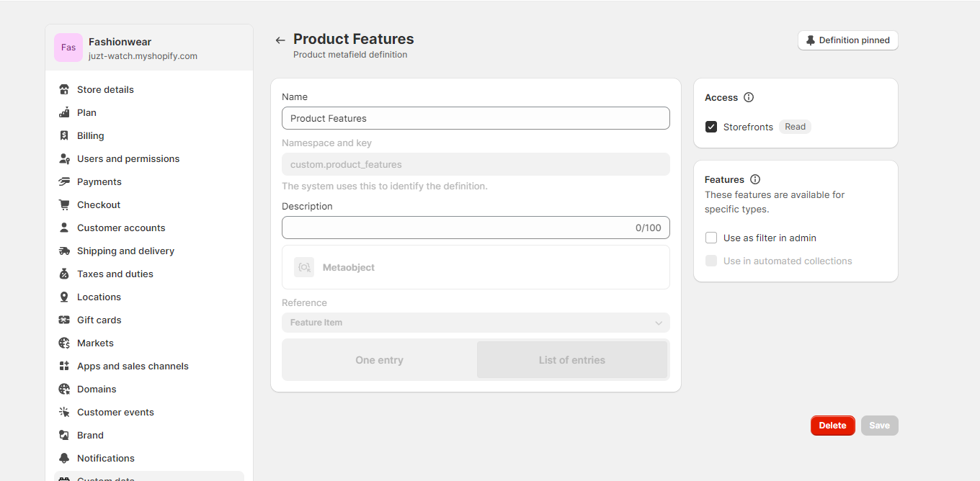Click the Domains globe icon
This screenshot has height=481, width=980.
pyautogui.click(x=64, y=389)
